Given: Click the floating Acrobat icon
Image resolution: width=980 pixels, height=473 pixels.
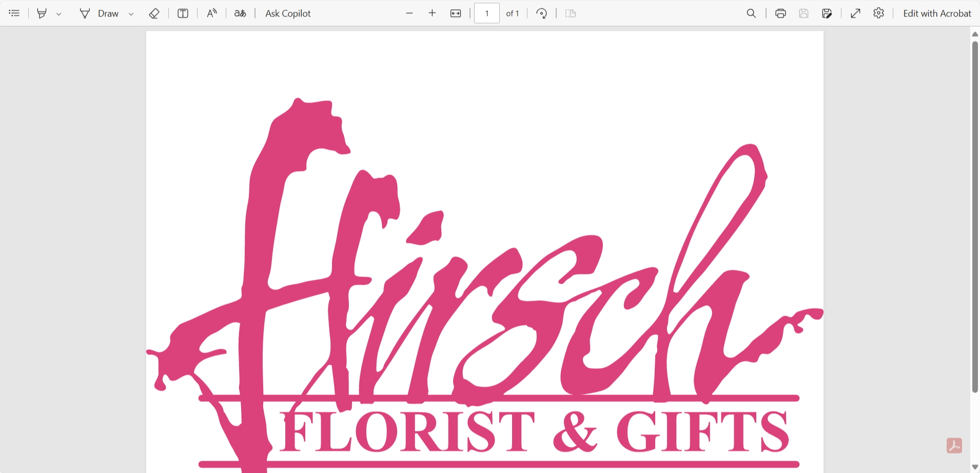Looking at the screenshot, I should pos(954,445).
